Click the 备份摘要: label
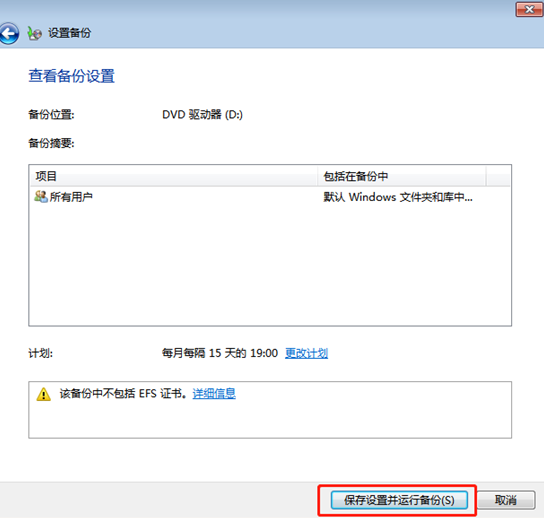The height and width of the screenshot is (518, 544). pos(51,143)
